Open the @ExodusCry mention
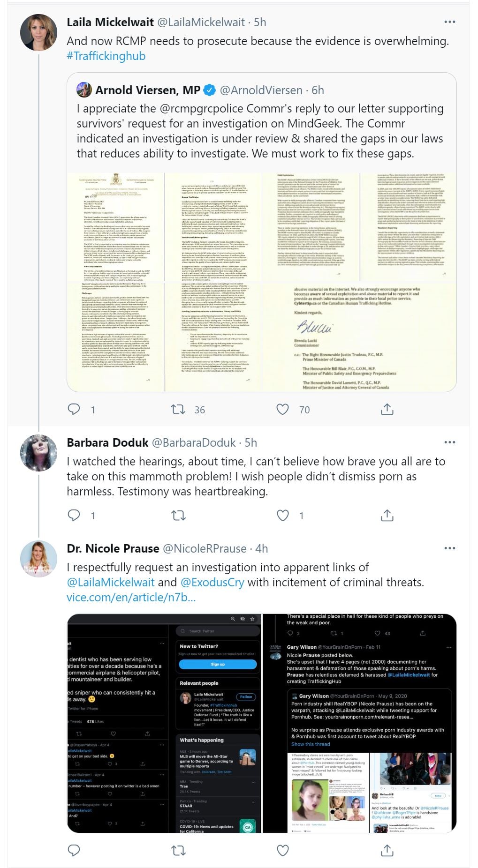 212,583
